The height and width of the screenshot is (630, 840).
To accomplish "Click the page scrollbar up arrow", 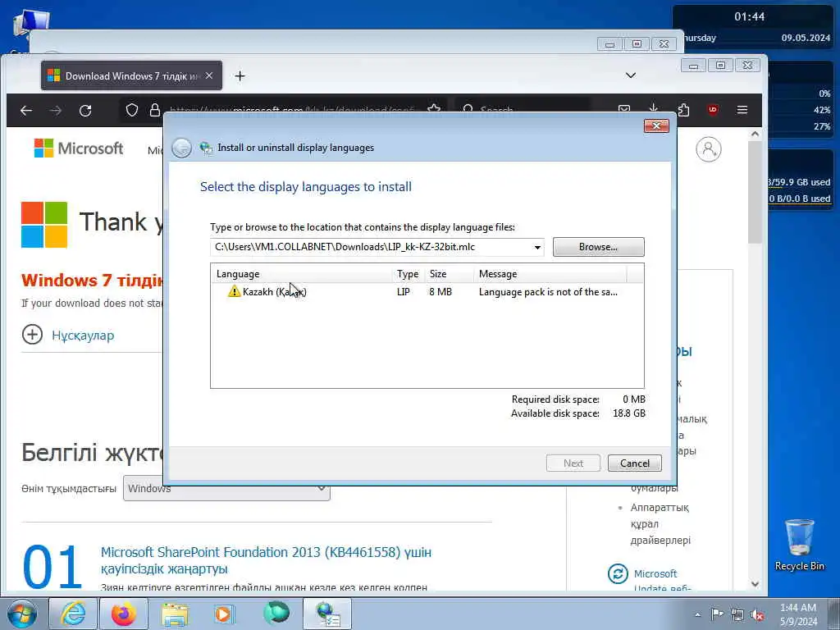I will click(x=755, y=134).
